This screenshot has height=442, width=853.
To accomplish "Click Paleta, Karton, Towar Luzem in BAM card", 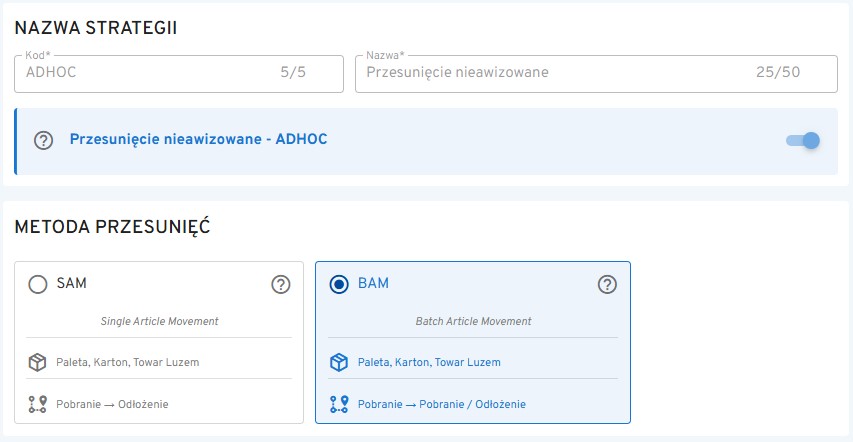I will pyautogui.click(x=429, y=362).
